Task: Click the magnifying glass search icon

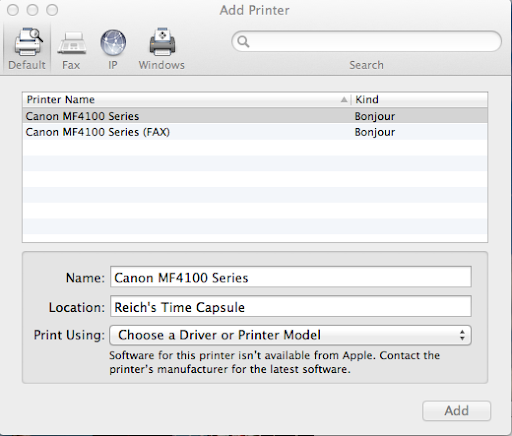Action: [243, 42]
